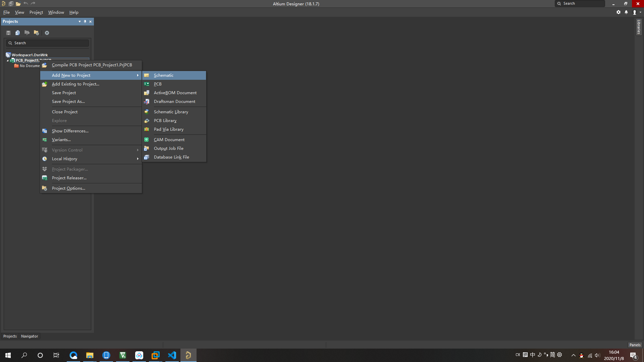Select Schematic from the Add New submenu
This screenshot has height=362, width=644.
point(164,75)
